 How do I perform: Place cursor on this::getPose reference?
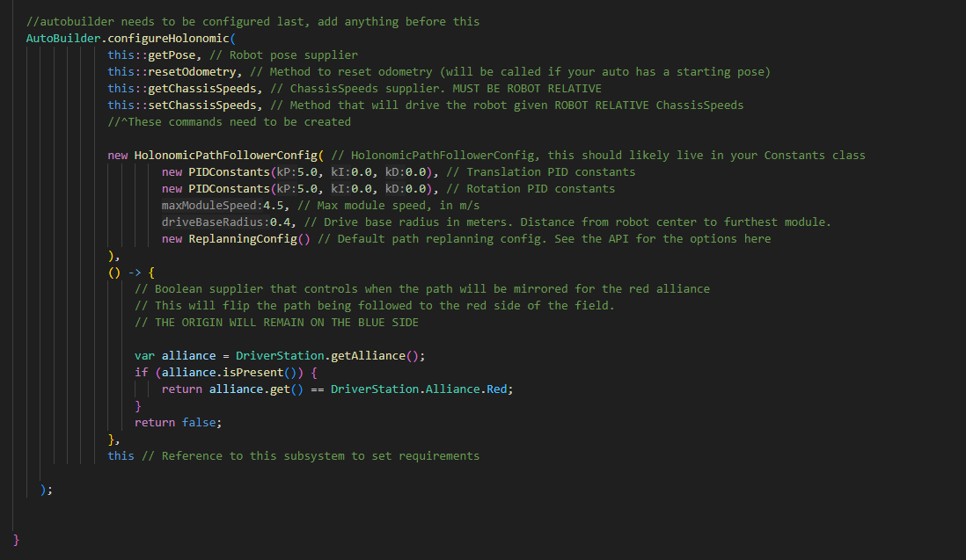(151, 55)
